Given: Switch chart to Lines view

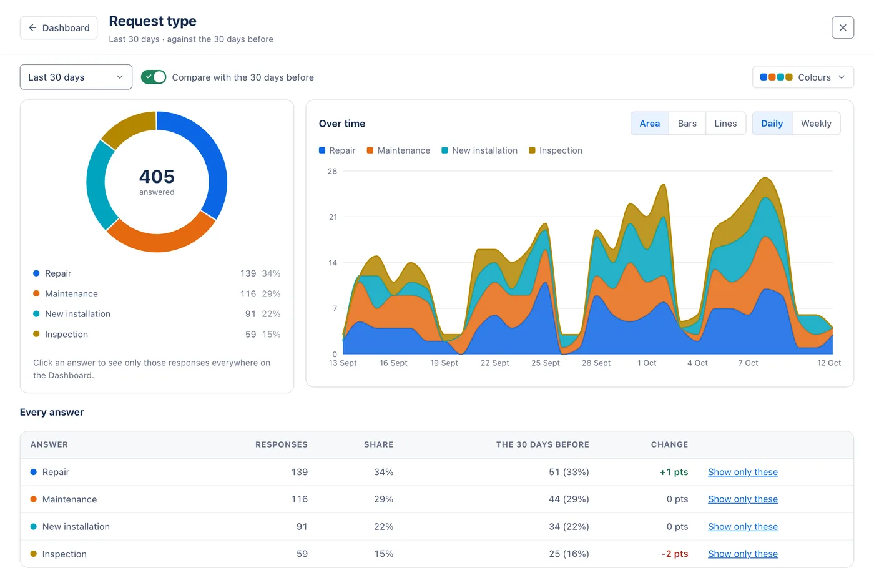Looking at the screenshot, I should tap(725, 124).
